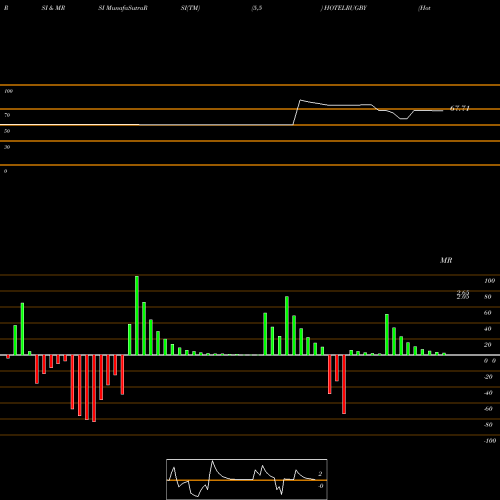Click the MR axis label -100

pos(490,441)
